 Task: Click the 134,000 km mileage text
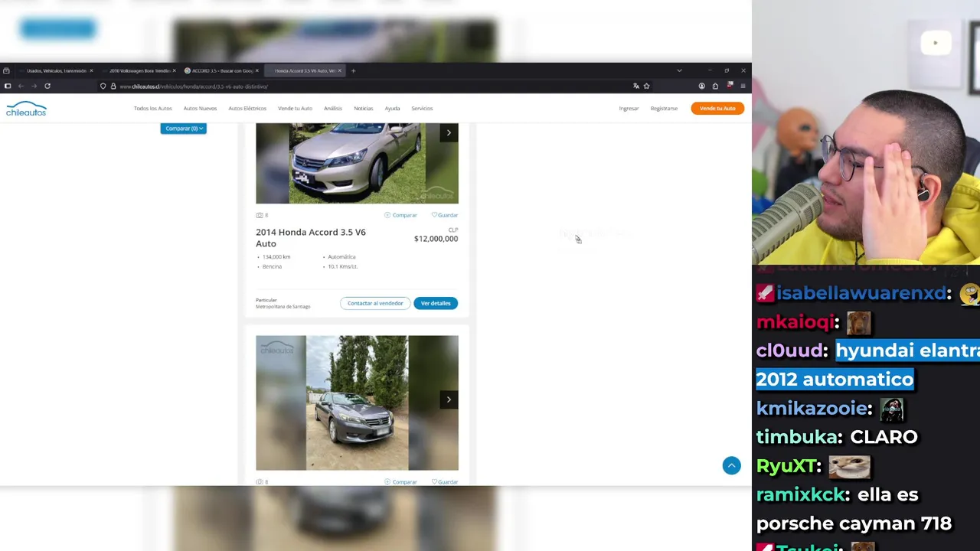[x=276, y=257]
